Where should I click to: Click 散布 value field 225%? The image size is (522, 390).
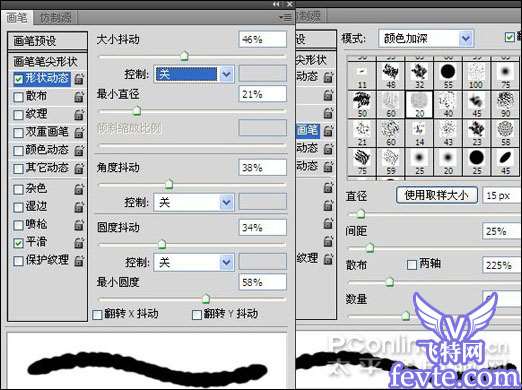point(502,265)
